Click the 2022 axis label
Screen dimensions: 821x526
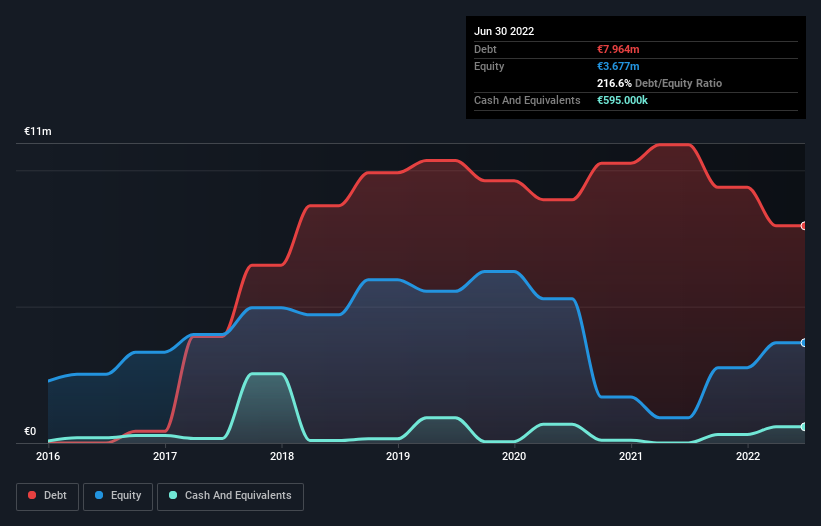click(x=748, y=456)
